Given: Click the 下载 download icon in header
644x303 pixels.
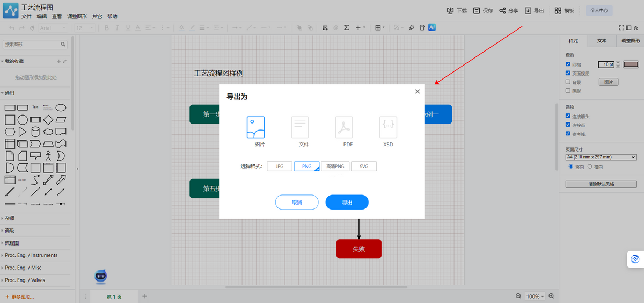Looking at the screenshot, I should [x=451, y=10].
